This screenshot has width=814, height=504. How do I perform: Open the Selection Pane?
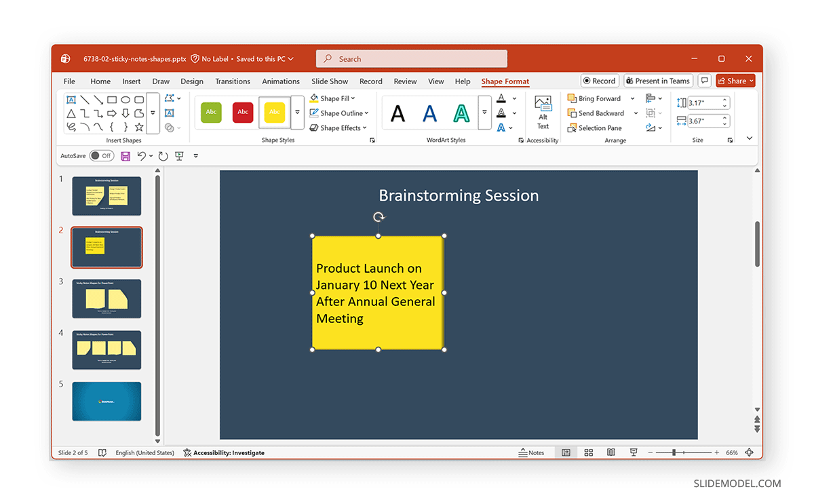tap(600, 128)
